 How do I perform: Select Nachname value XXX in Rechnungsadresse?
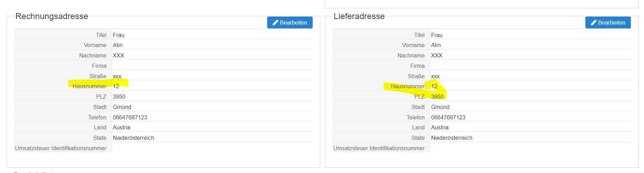coord(118,56)
